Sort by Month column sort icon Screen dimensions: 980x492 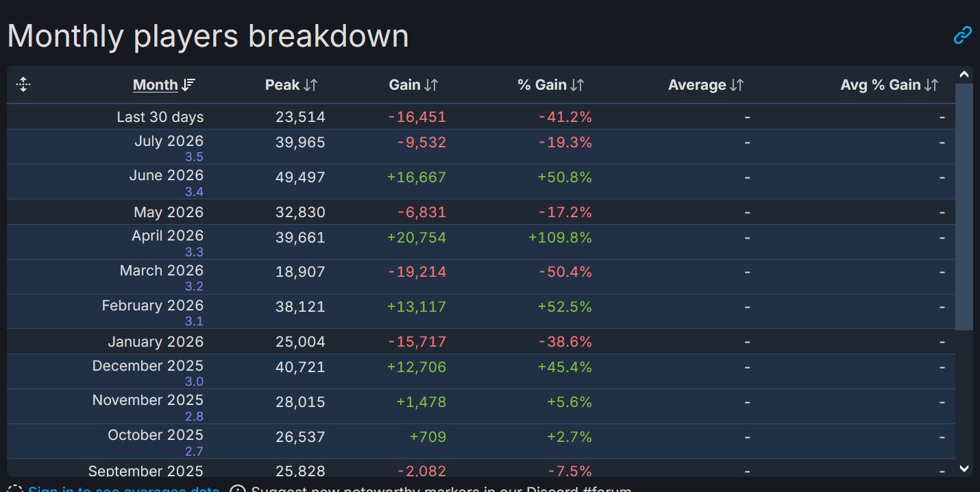coord(188,85)
